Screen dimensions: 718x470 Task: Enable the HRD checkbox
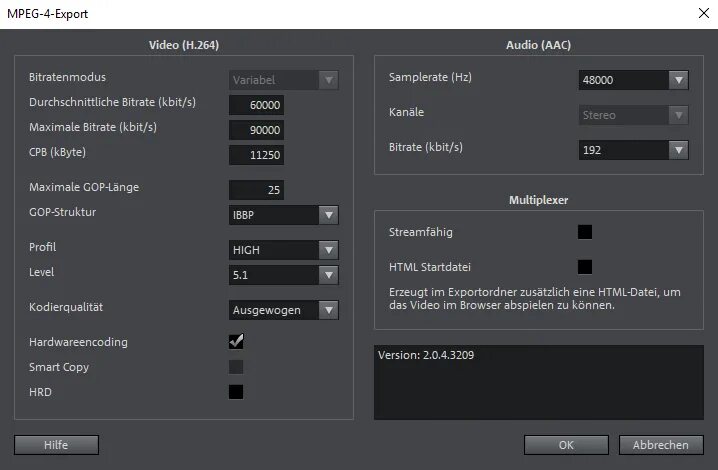(x=236, y=392)
